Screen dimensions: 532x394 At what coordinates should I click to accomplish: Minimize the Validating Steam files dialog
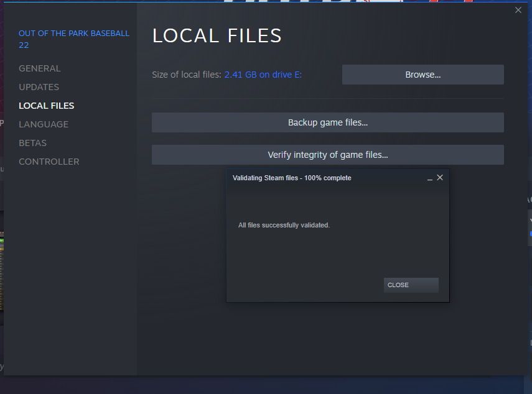[x=430, y=178]
